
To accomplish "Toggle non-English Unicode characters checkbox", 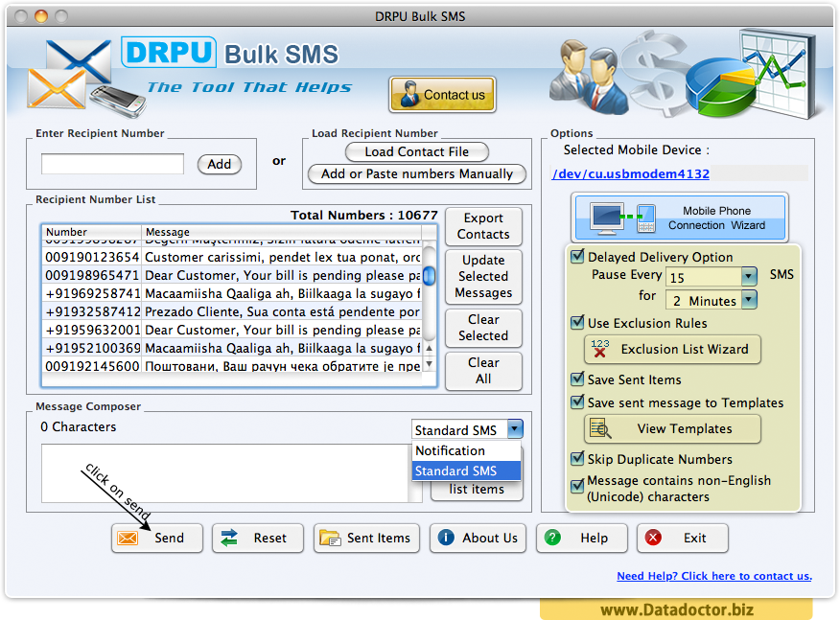I will (x=577, y=486).
